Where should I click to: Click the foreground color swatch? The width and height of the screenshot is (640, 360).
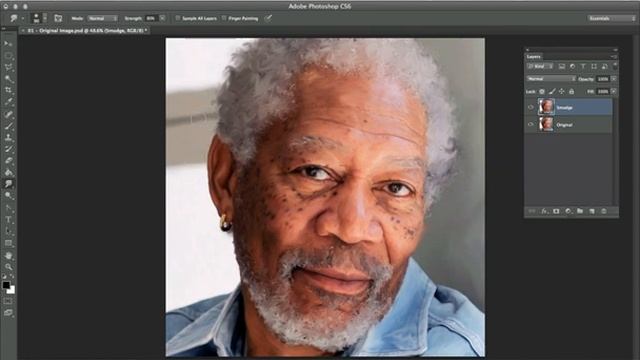tap(6, 285)
